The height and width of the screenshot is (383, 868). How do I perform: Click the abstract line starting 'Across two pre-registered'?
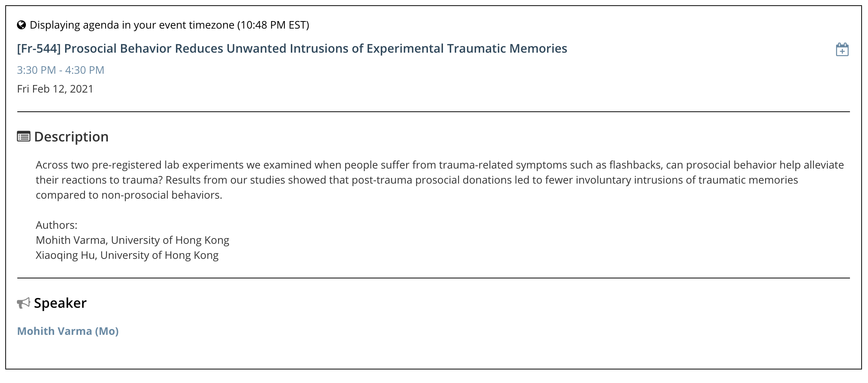(x=440, y=165)
